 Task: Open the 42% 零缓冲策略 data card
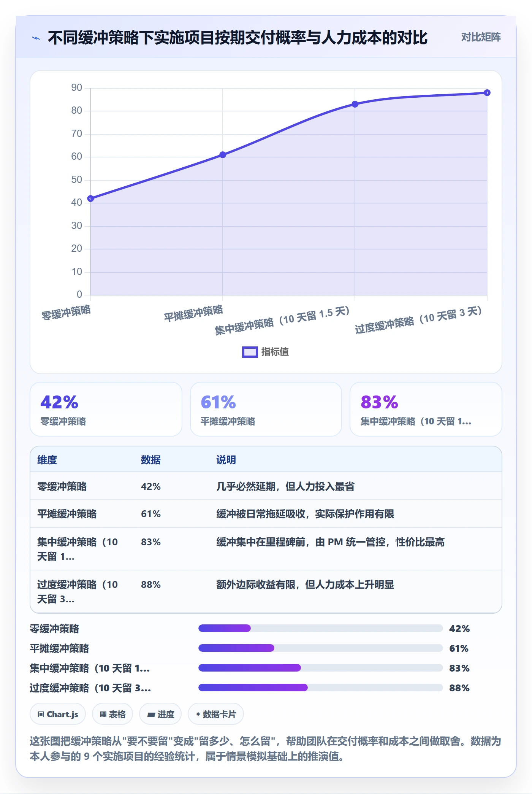(x=106, y=409)
